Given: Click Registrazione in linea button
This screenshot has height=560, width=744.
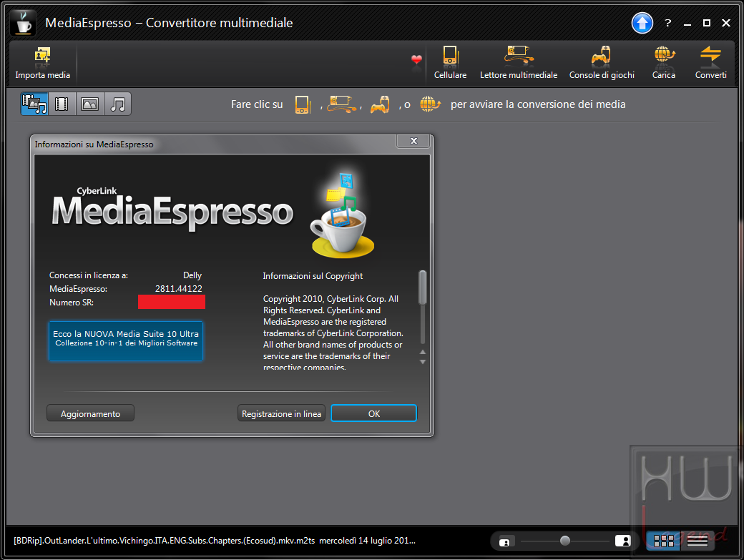Looking at the screenshot, I should click(281, 413).
